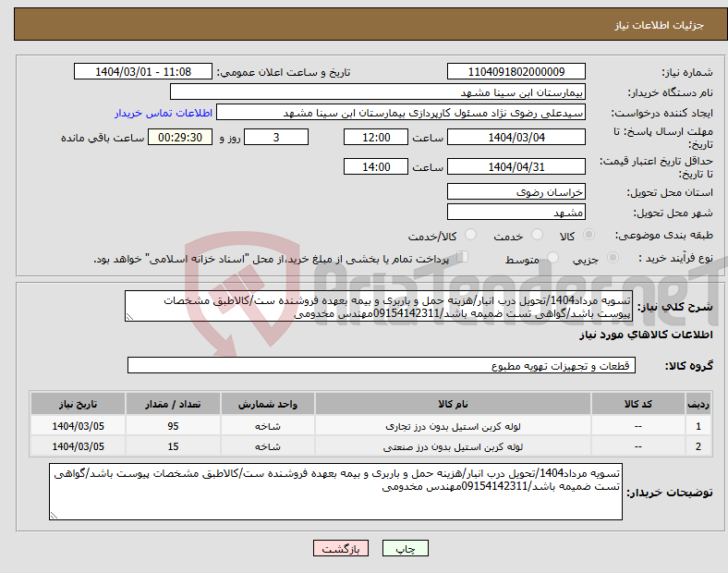Click the جزئیات اطلاعات نیاز page title
Screen dimensions: 728x573
click(x=659, y=25)
